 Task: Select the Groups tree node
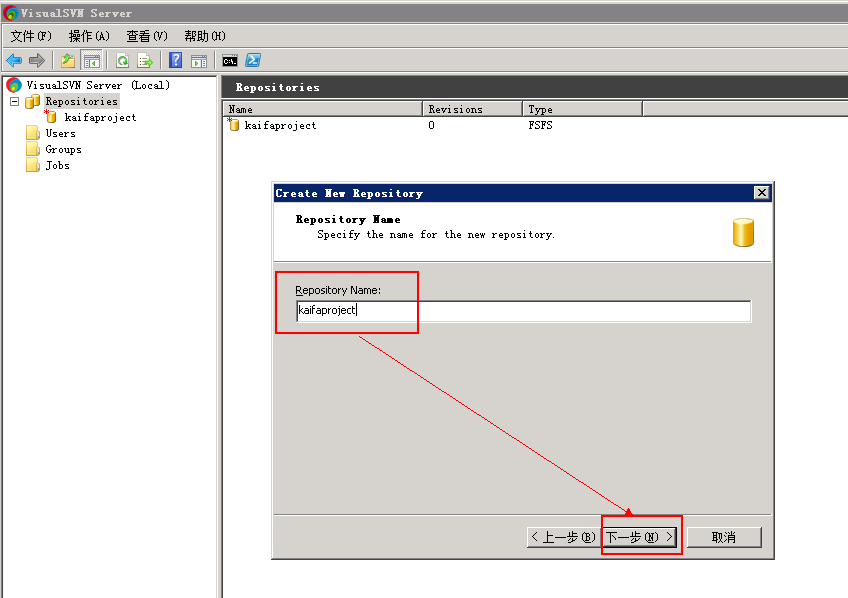click(x=63, y=149)
